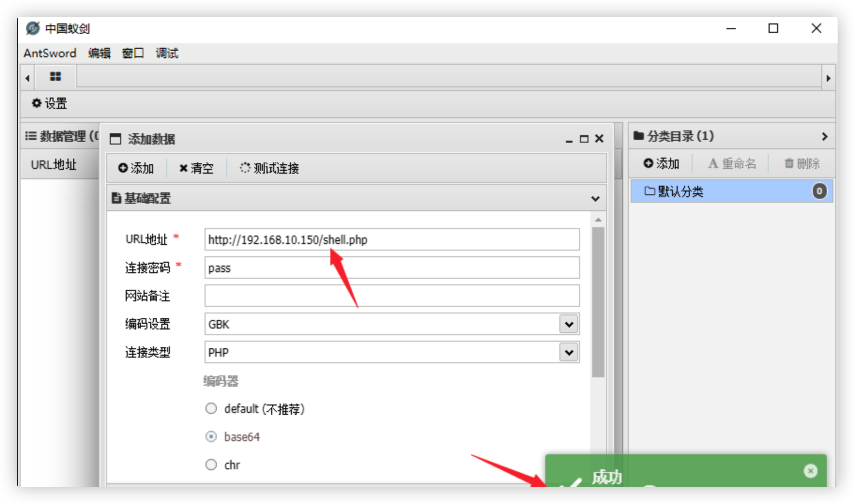The width and height of the screenshot is (855, 504).
Task: Click the right tab scroll arrow
Action: click(828, 78)
